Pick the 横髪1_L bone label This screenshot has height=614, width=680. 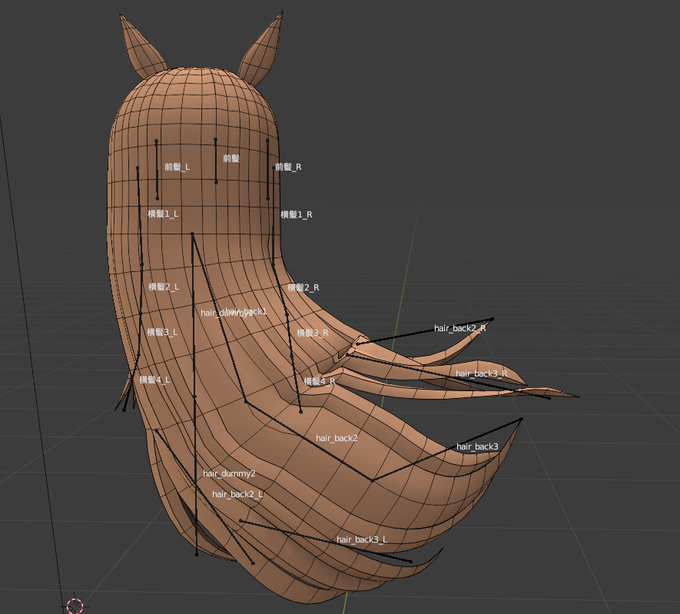pyautogui.click(x=163, y=214)
